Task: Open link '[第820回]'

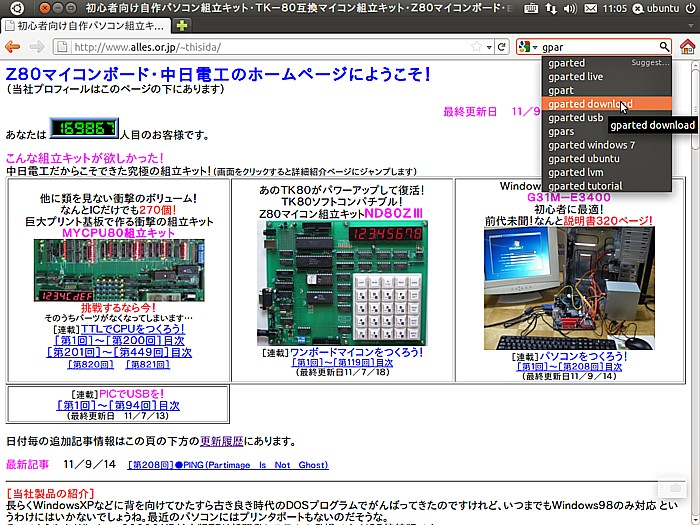Action: click(90, 365)
